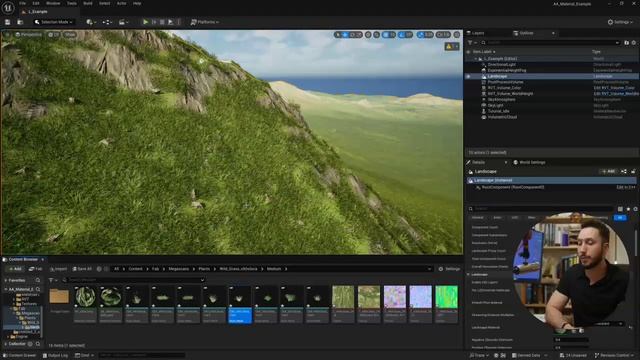Screen dimensions: 640x360
Task: Select RVT_Volume_Color in the Outliner
Action: 504,88
